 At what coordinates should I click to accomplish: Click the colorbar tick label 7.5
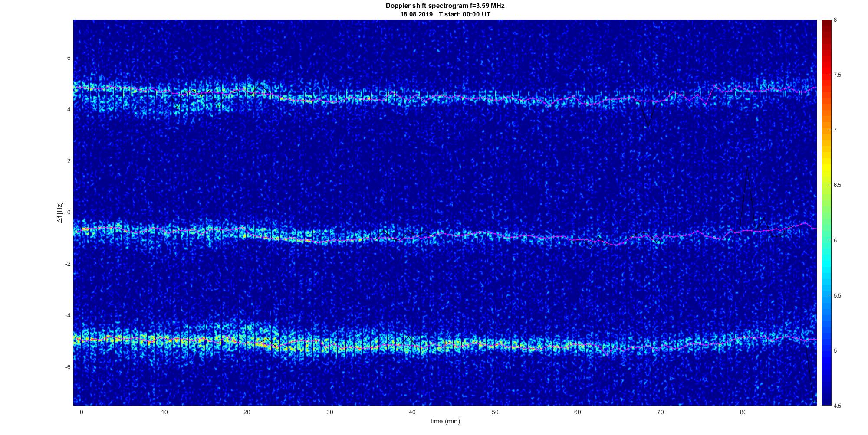pos(837,75)
